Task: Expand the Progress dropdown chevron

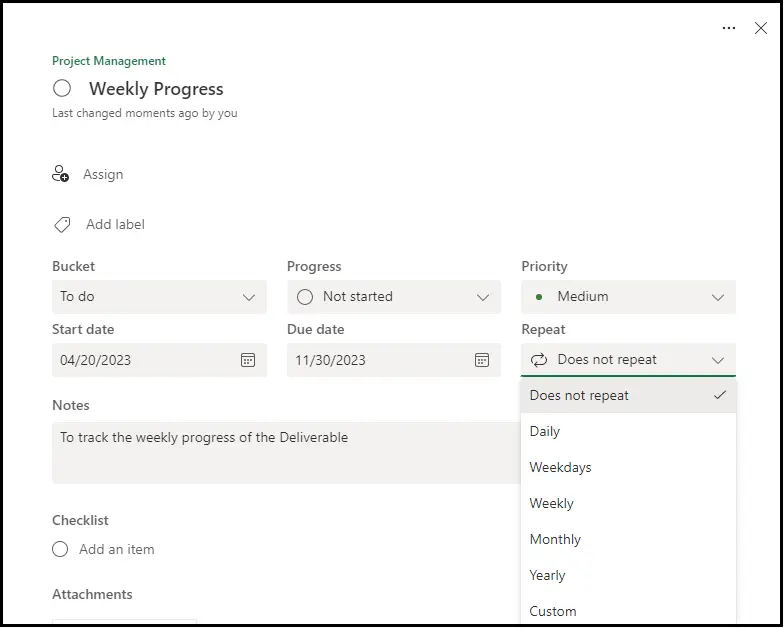Action: coord(483,297)
